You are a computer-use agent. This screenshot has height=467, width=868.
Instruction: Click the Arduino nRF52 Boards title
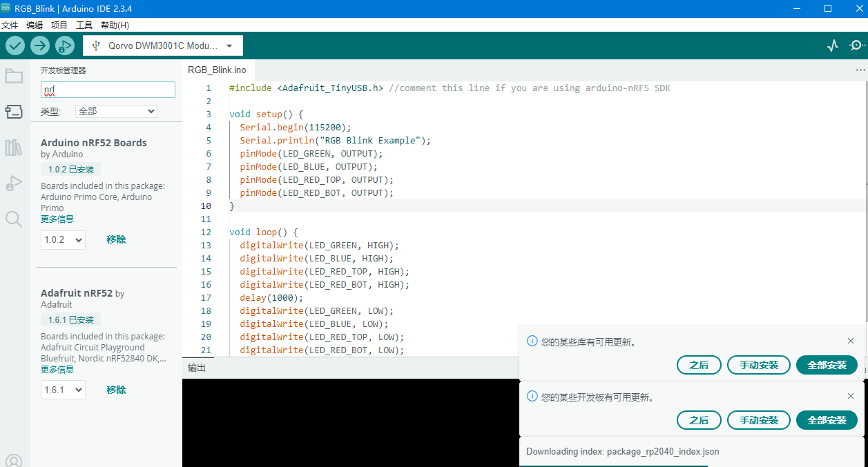point(94,143)
